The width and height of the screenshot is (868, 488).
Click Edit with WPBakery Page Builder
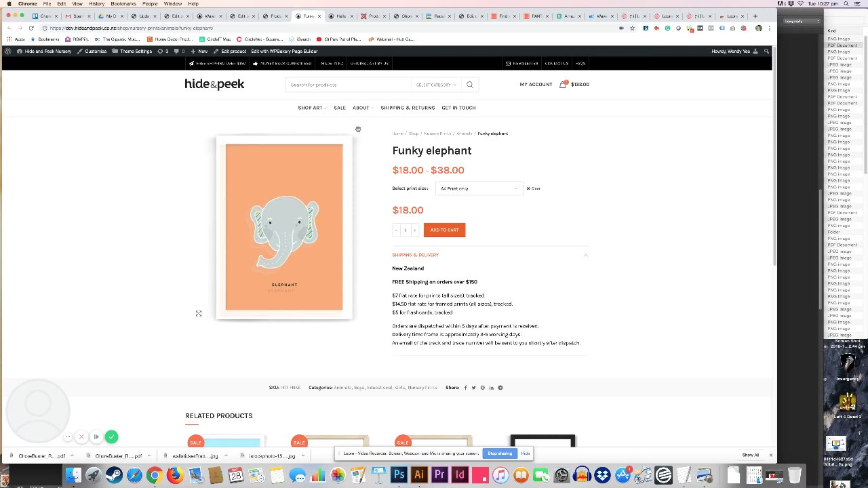(x=284, y=51)
